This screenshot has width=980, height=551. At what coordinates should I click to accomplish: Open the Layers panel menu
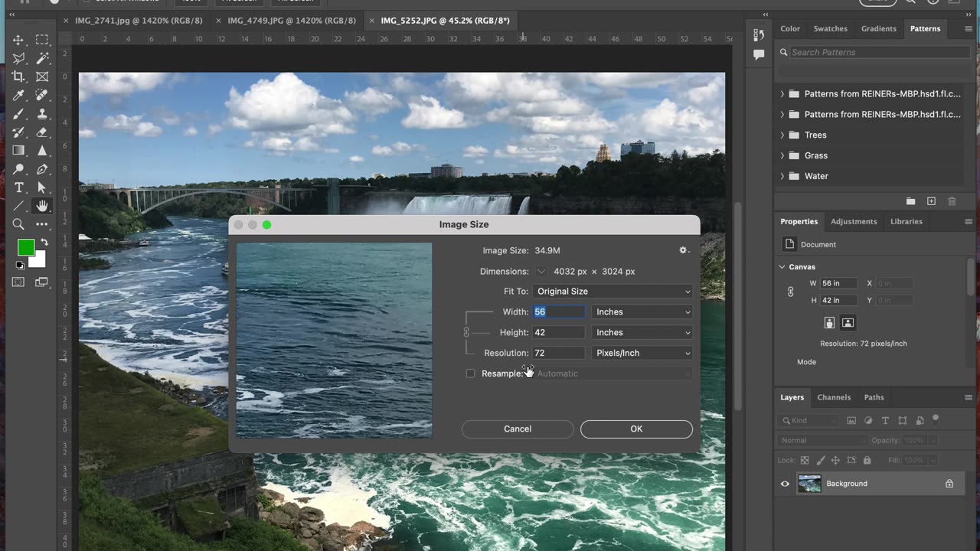[x=969, y=397]
